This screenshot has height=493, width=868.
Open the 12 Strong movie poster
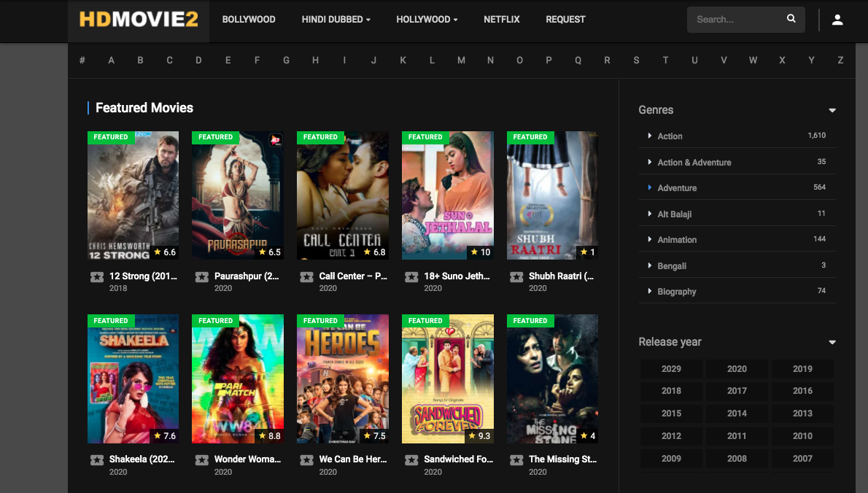pos(133,195)
